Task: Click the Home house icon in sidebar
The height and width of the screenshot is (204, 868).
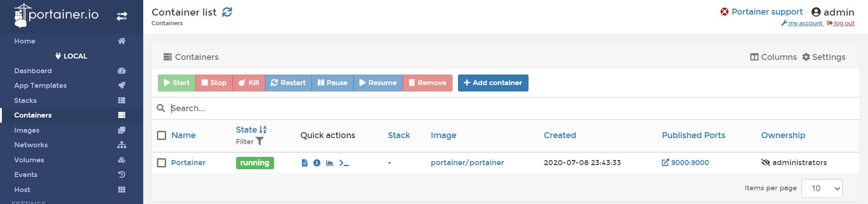Action: click(x=122, y=41)
